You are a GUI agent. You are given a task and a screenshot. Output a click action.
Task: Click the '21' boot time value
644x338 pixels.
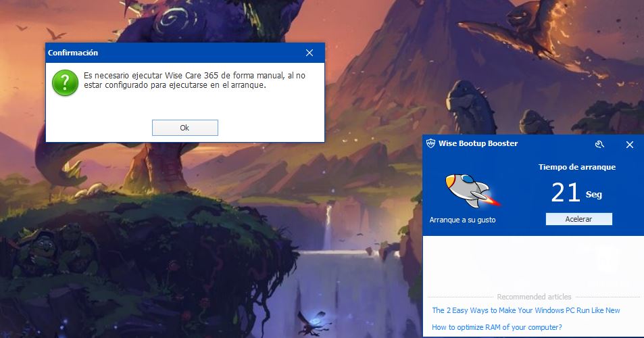(x=565, y=192)
